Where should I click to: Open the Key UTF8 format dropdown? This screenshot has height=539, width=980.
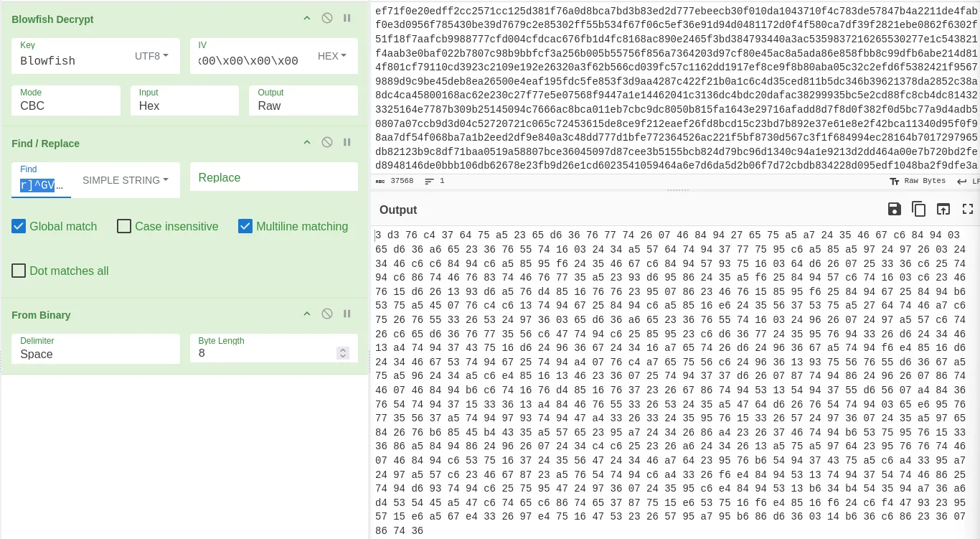tap(151, 56)
